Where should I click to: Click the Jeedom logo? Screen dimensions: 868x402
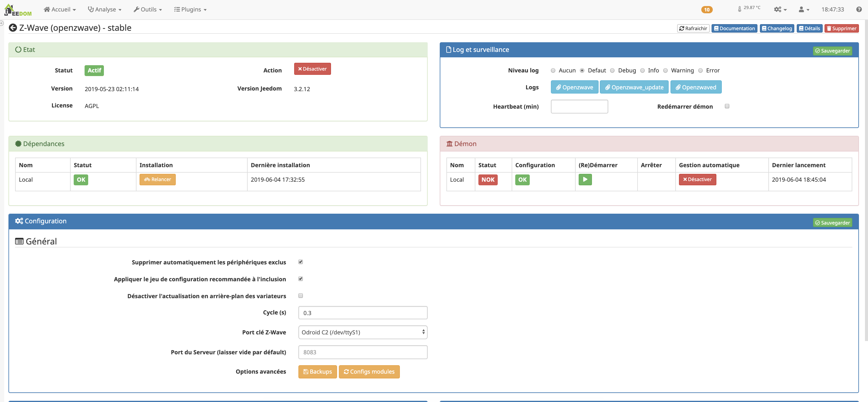[18, 10]
